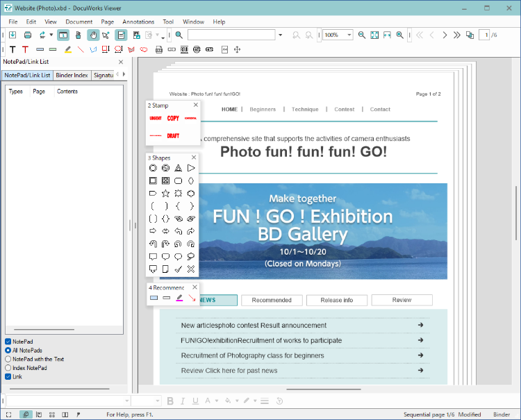Jump to the last page double arrow
The image size is (521, 420).
457,35
